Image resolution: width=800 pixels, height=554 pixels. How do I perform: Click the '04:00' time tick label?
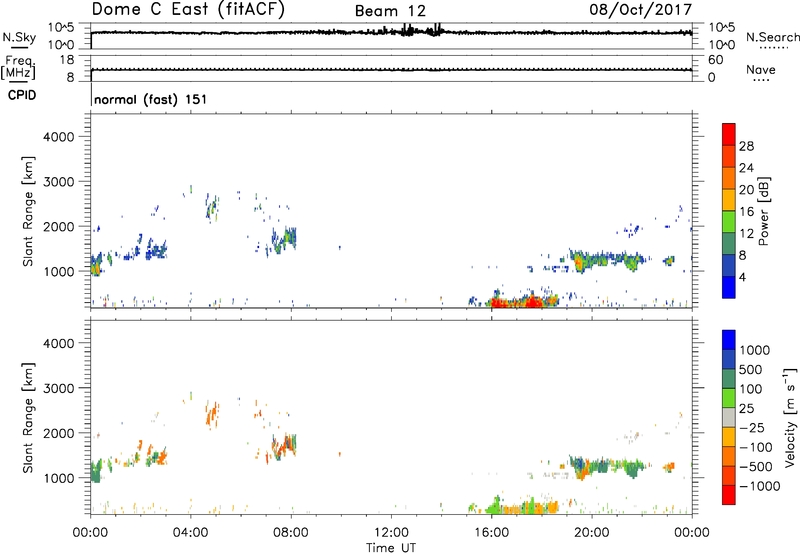point(190,533)
